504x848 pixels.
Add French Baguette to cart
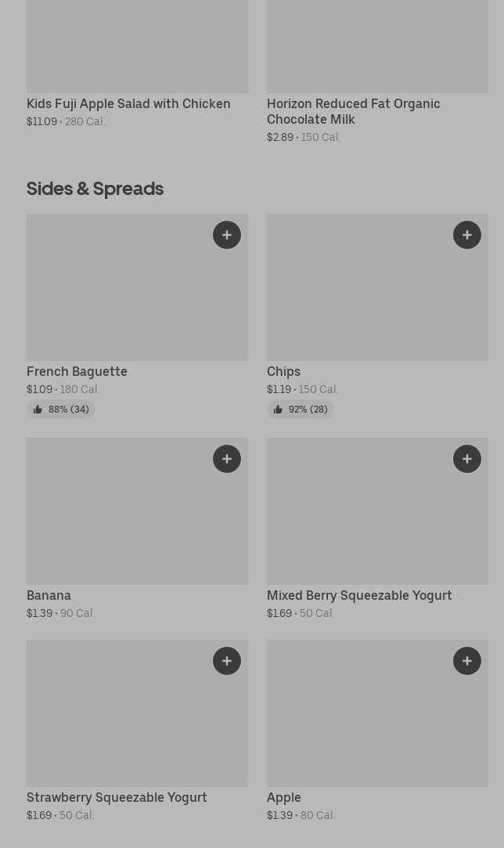click(227, 235)
